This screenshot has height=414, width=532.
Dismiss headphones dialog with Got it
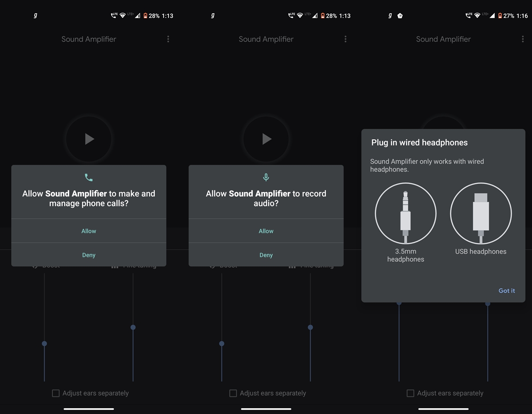click(507, 291)
